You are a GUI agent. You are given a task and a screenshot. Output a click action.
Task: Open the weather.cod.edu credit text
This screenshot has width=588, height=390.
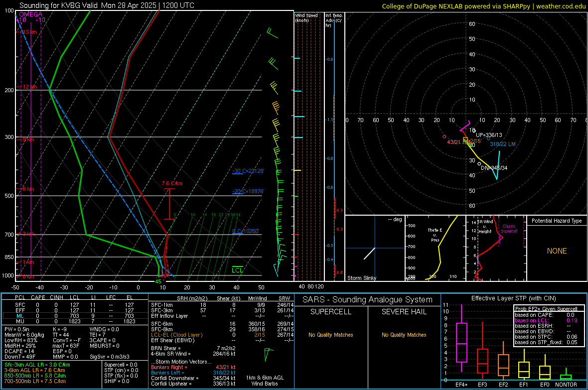tap(561, 6)
